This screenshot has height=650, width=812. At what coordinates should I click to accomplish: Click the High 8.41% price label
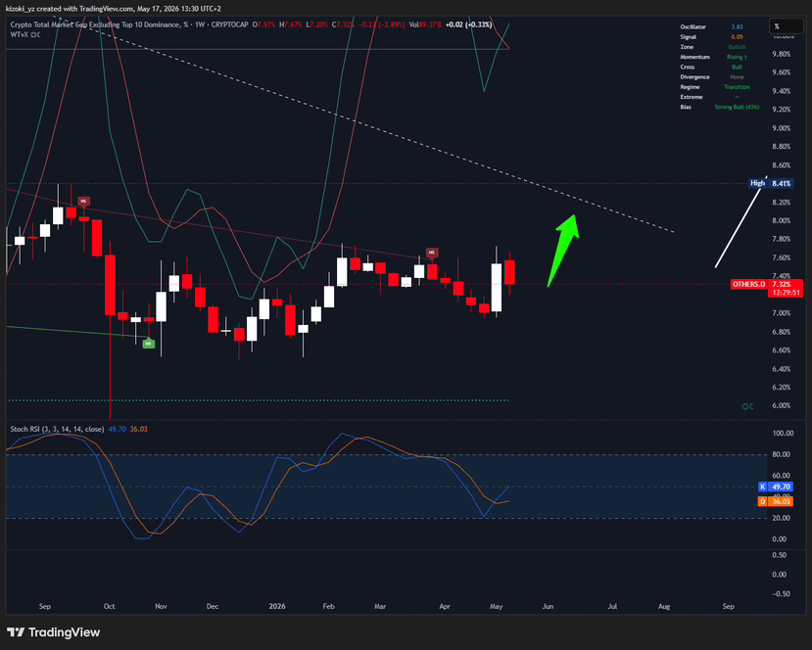click(x=772, y=183)
